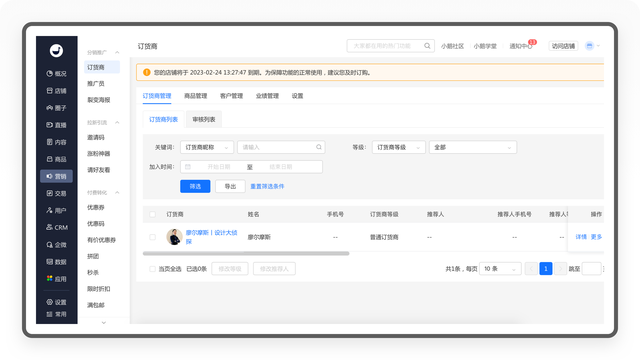The width and height of the screenshot is (640, 360).
Task: Check the 康尔摩斯 row checkbox
Action: 153,237
